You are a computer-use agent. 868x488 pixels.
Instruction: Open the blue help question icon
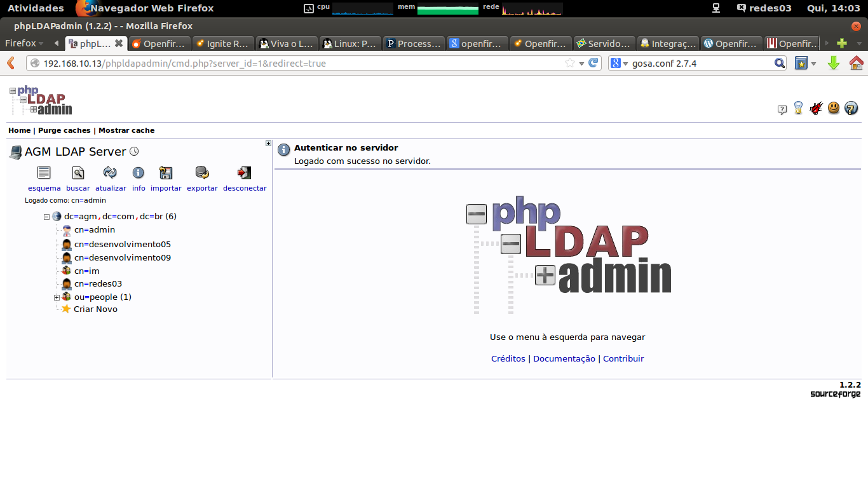click(851, 108)
